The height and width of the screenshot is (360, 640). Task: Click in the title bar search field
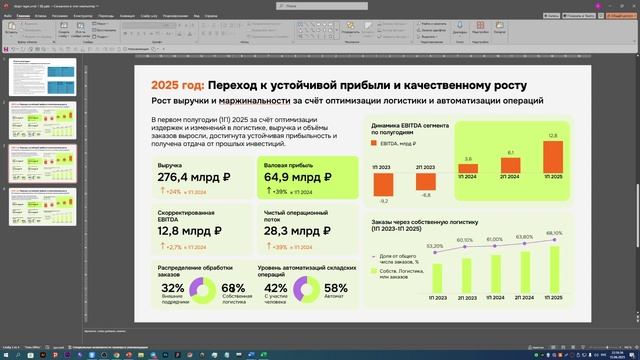point(322,6)
